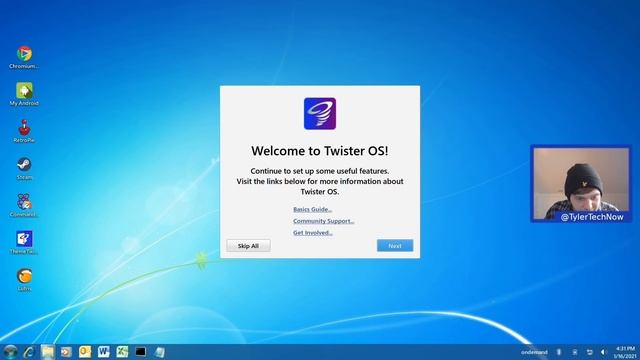Click the Next button
The width and height of the screenshot is (640, 360).
(x=395, y=246)
